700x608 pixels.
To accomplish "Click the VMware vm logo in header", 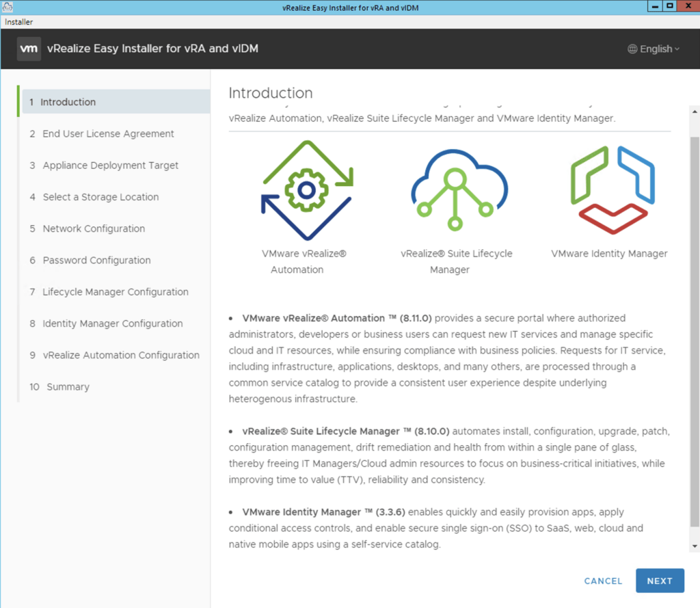I will point(29,49).
